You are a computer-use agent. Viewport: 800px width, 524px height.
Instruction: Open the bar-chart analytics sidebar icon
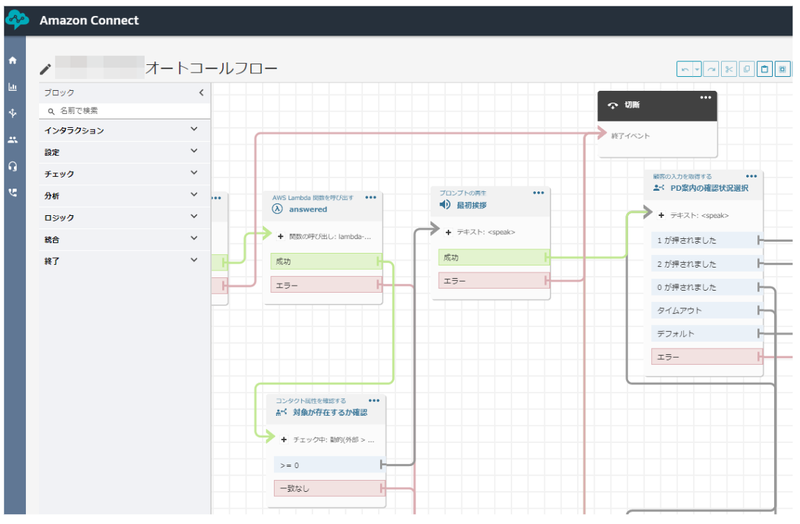[13, 87]
